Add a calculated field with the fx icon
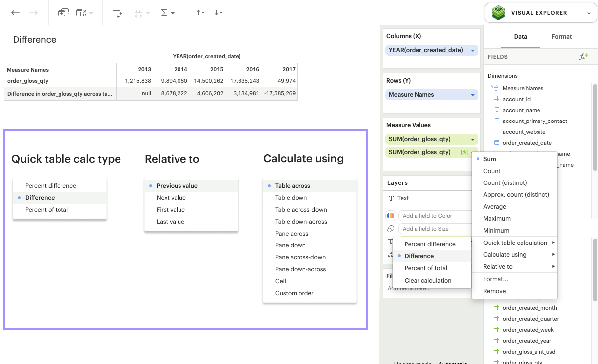Screen dimensions: 598x364 click(x=583, y=57)
